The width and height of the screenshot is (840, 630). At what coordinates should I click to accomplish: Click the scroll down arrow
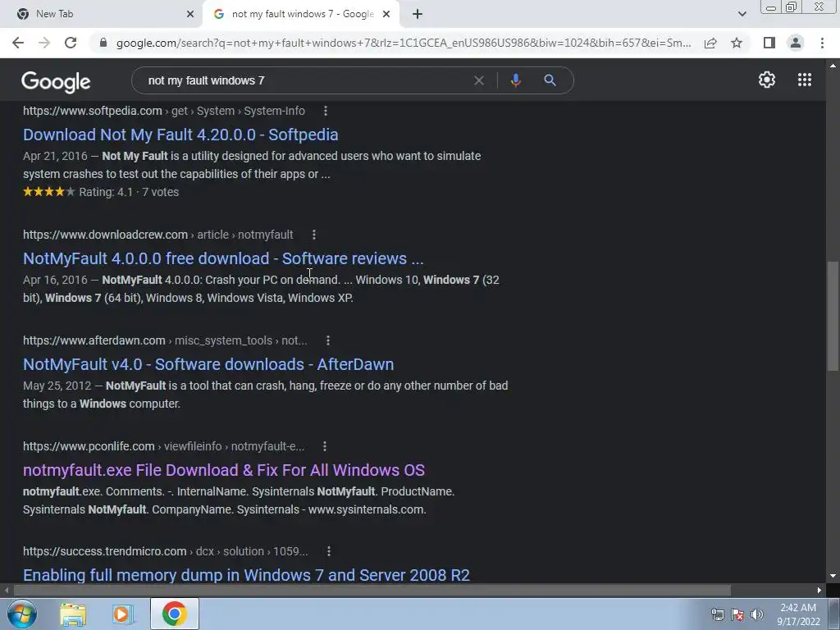click(x=833, y=577)
